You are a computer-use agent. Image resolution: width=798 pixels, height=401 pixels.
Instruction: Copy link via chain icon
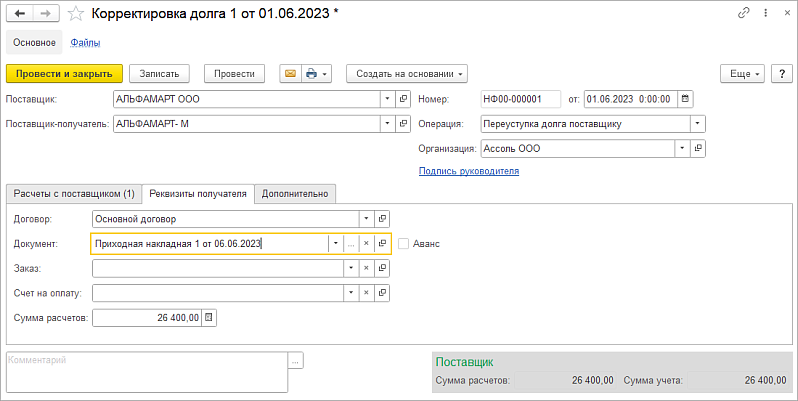pos(743,14)
